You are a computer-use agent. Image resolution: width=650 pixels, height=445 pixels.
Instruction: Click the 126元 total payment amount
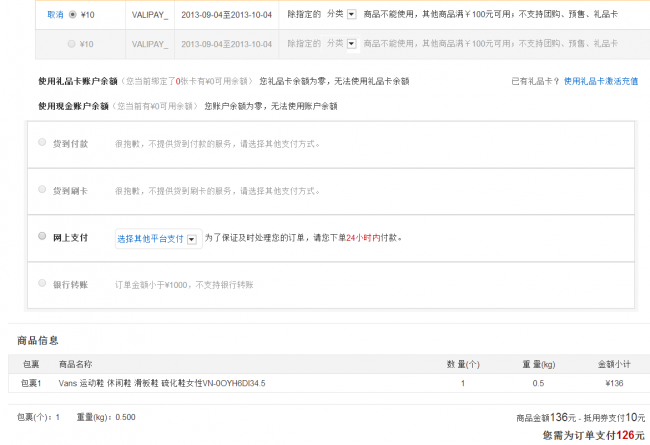tap(630, 435)
